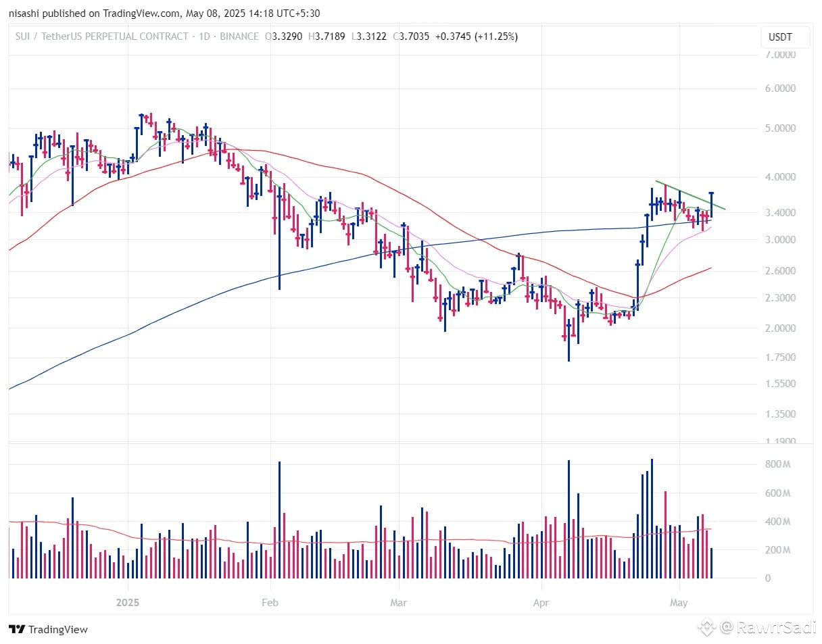This screenshot has height=644, width=822.
Task: Click the 1.3500 price axis label
Action: [x=779, y=414]
